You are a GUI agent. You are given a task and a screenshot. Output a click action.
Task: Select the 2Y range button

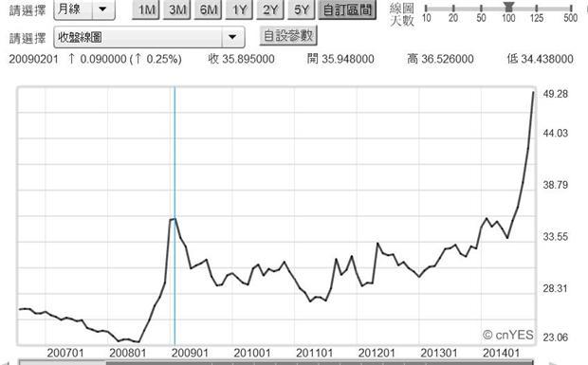click(270, 9)
